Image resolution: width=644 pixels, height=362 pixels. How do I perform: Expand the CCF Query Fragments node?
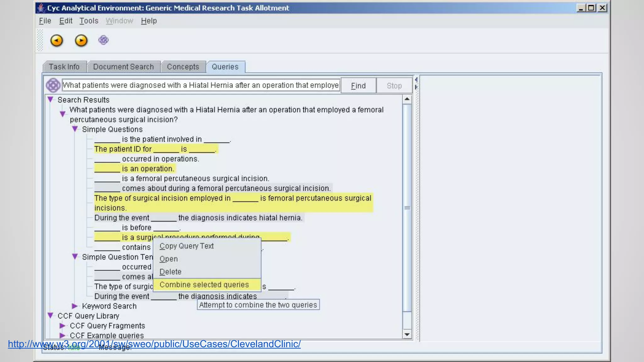click(63, 326)
